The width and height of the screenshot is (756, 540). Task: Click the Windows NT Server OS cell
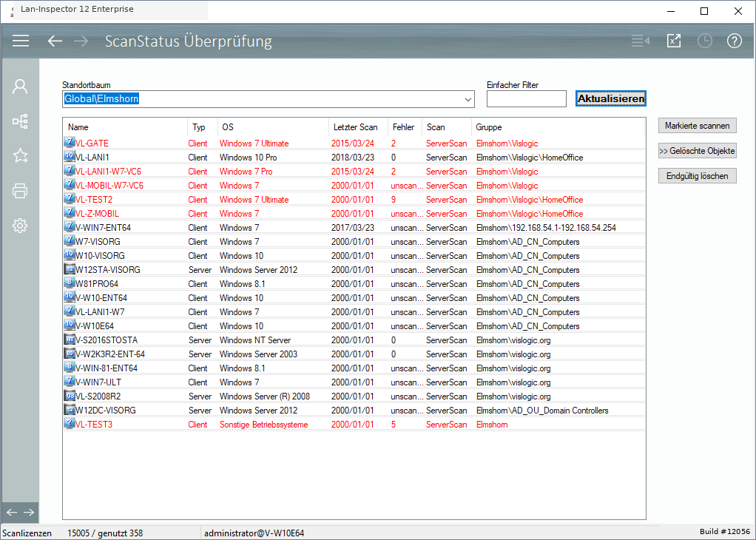click(255, 340)
